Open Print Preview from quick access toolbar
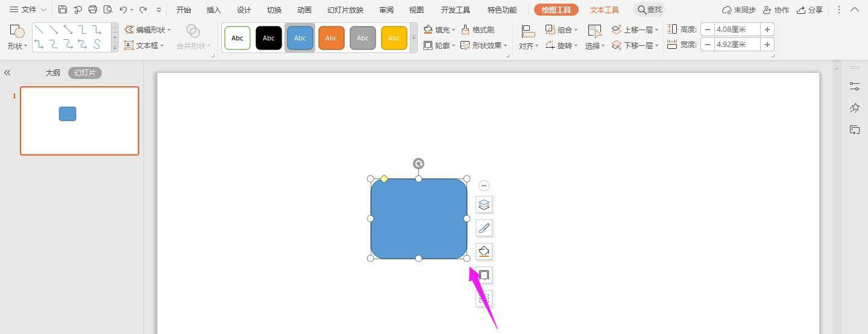 [108, 10]
